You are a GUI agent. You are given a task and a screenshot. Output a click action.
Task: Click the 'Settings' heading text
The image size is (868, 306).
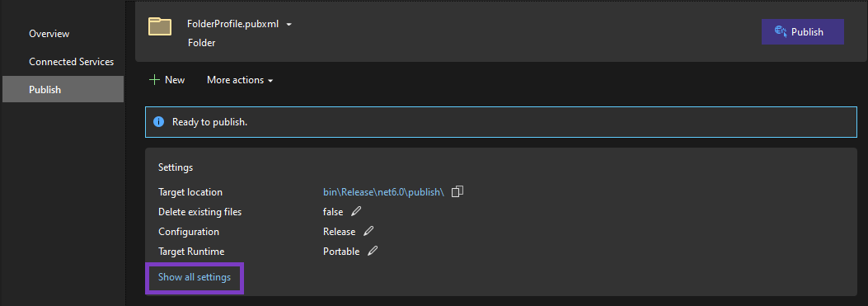176,167
